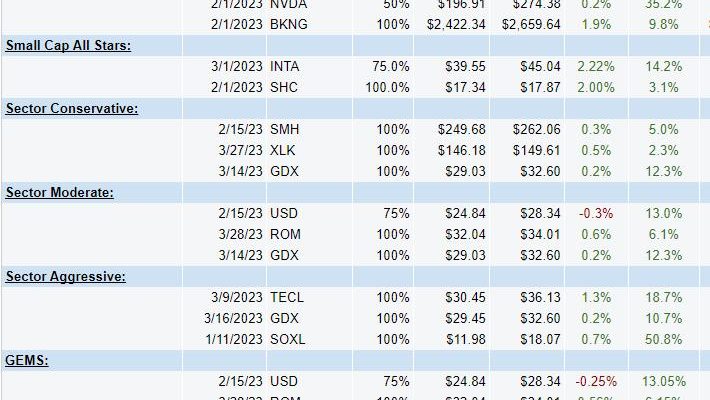Screen dimensions: 710x400
Task: Open the Small Cap All Stars heading link
Action: tap(68, 45)
